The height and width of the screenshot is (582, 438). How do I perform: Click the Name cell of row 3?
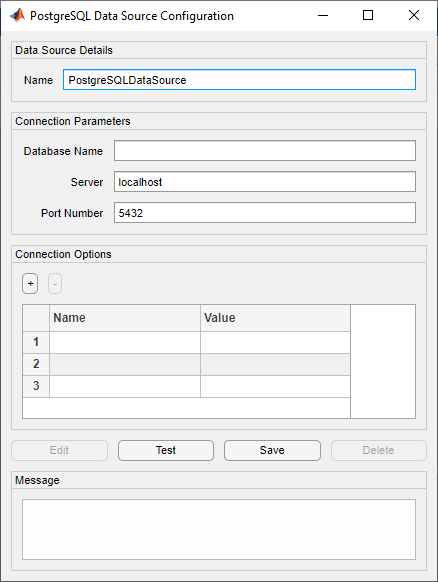125,386
